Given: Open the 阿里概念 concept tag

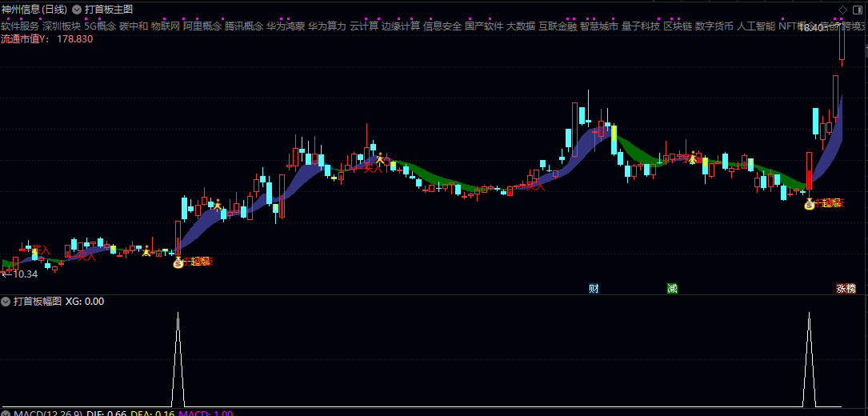Looking at the screenshot, I should pos(202,26).
